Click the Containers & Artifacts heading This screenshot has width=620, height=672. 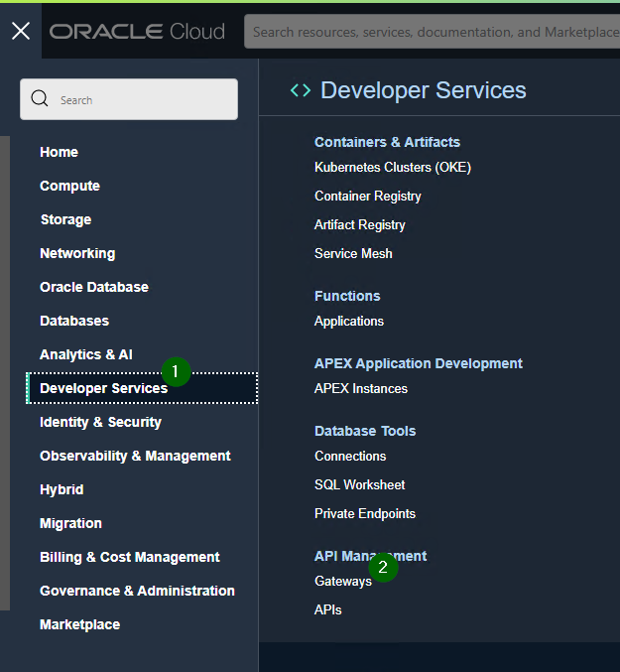coord(388,142)
